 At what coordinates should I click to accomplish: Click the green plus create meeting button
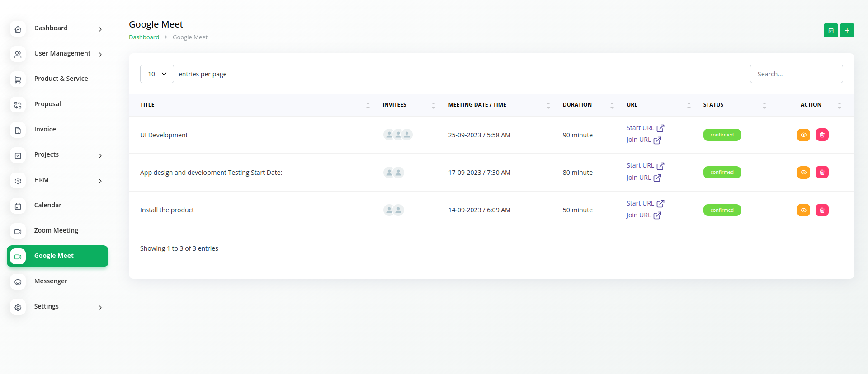847,30
